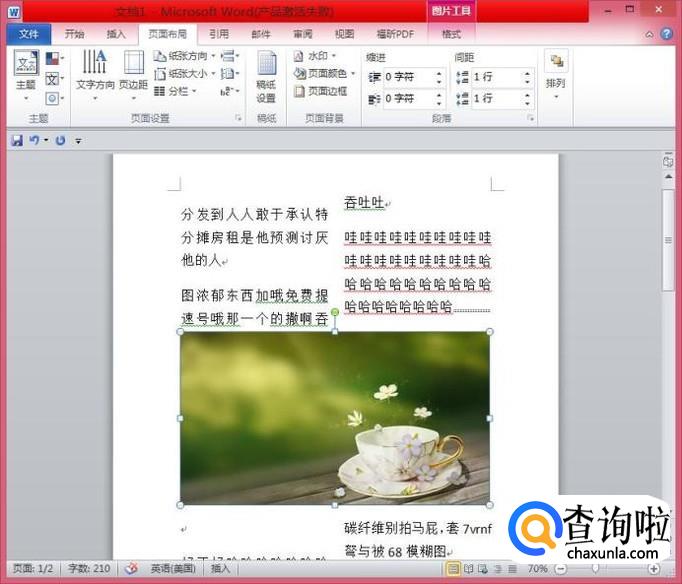Viewport: 682px width, 584px height.
Task: Switch to Web Layout view button
Action: tap(482, 568)
